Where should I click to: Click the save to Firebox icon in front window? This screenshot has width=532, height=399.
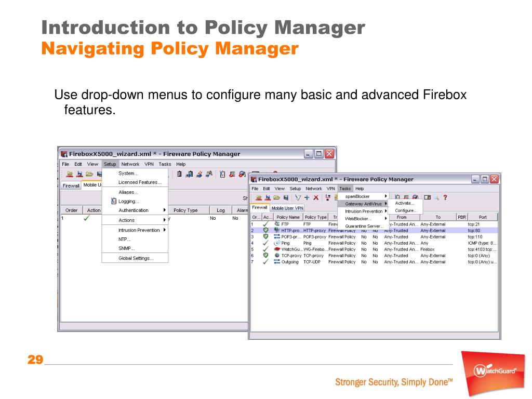tap(268, 197)
